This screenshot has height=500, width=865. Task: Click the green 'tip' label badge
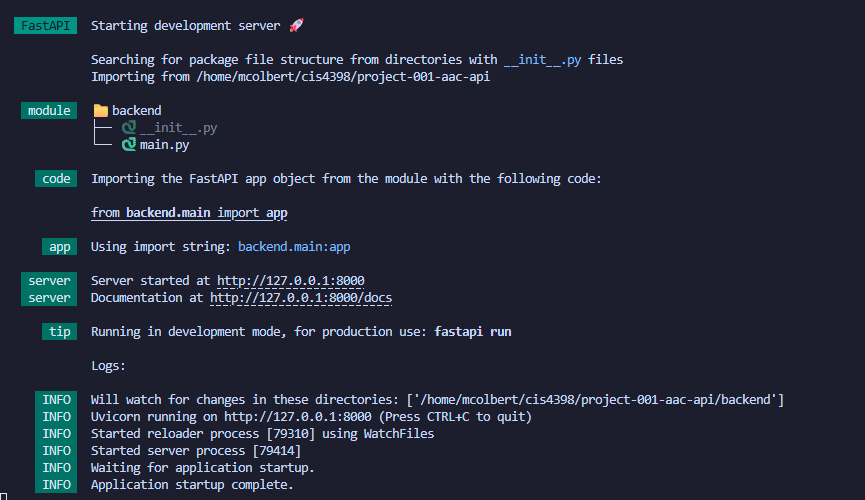tap(57, 331)
